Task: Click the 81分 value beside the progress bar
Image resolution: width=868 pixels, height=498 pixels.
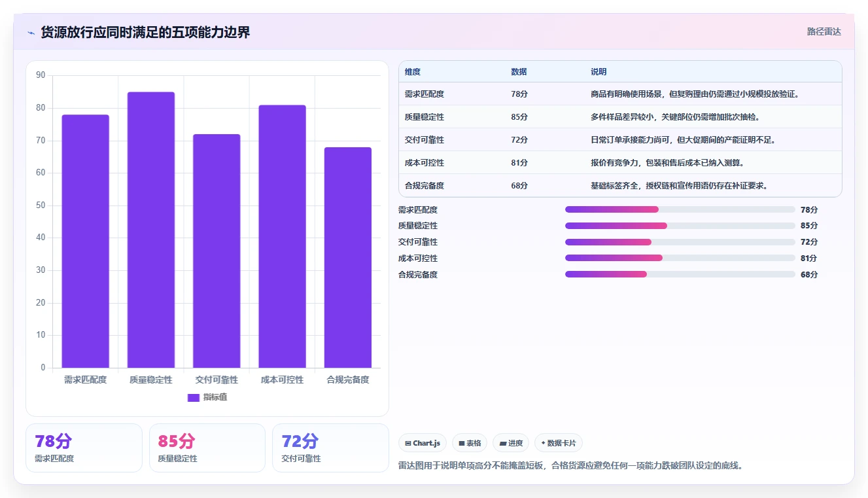Action: click(x=809, y=258)
